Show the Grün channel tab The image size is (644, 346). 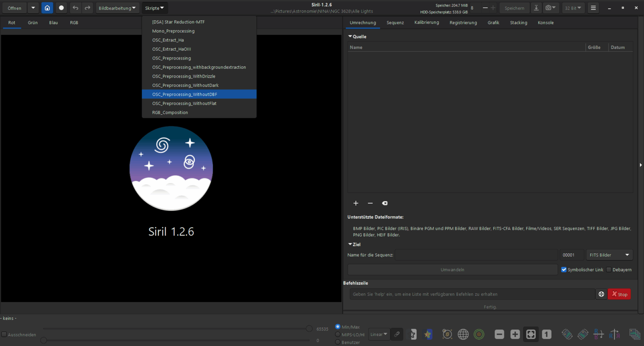coord(33,23)
